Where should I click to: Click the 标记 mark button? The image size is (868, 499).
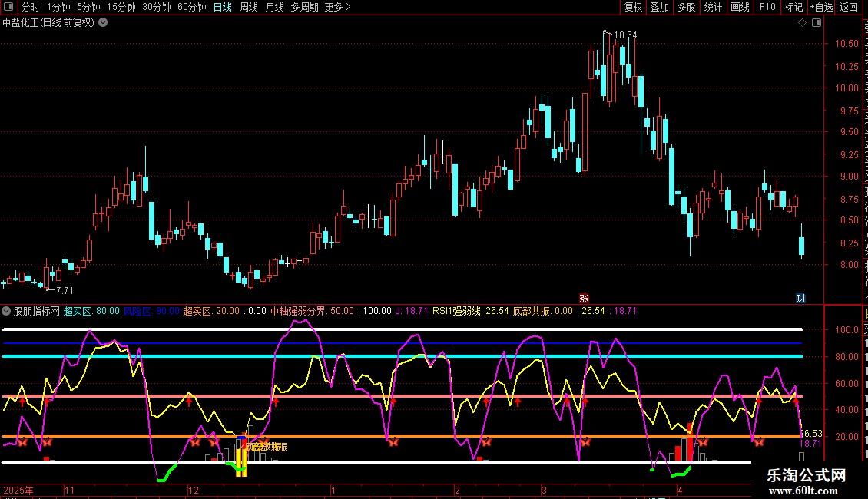[793, 7]
